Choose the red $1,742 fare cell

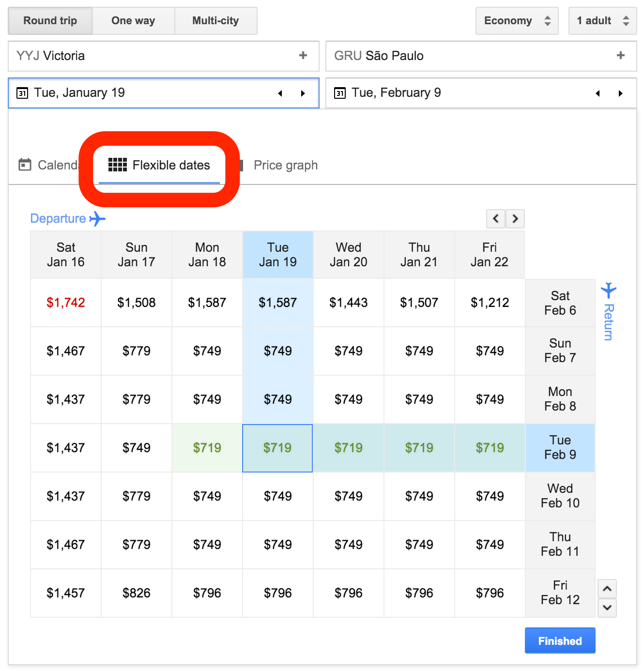(66, 303)
